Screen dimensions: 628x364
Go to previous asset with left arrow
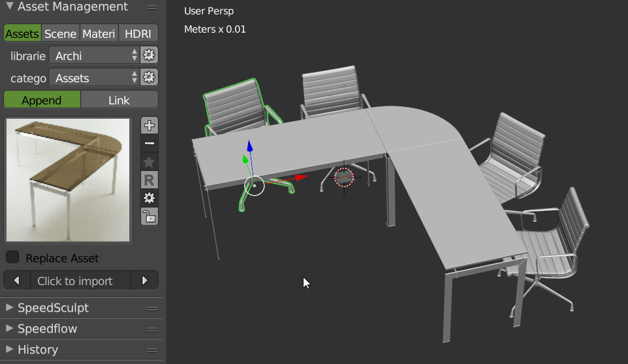(17, 281)
